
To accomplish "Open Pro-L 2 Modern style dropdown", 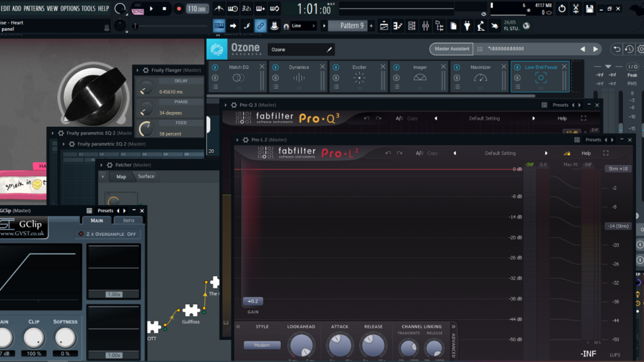I will point(261,345).
